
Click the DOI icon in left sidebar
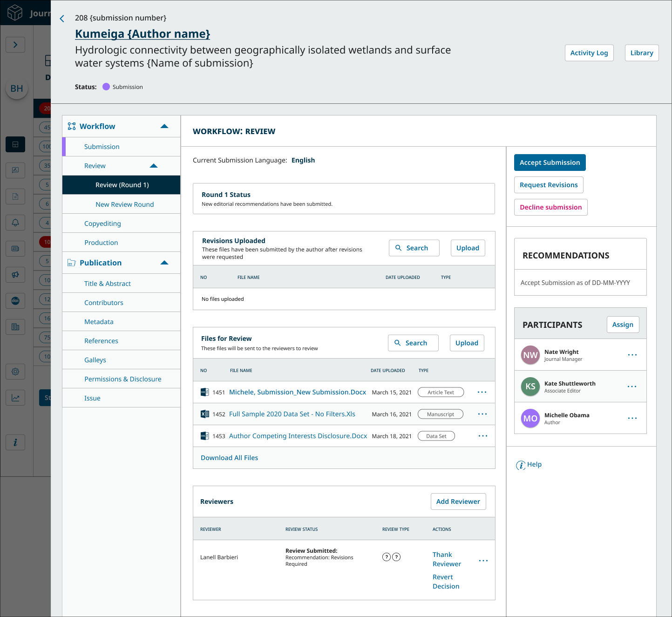[x=15, y=301]
